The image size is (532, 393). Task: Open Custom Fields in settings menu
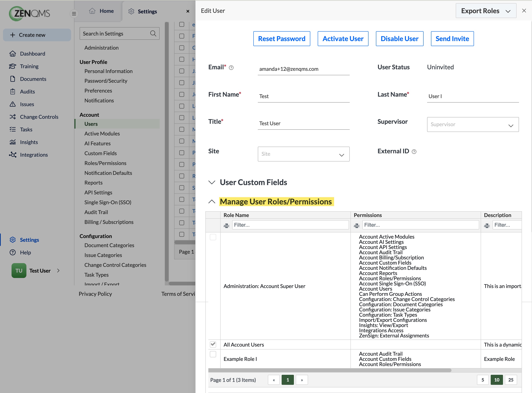pyautogui.click(x=100, y=153)
